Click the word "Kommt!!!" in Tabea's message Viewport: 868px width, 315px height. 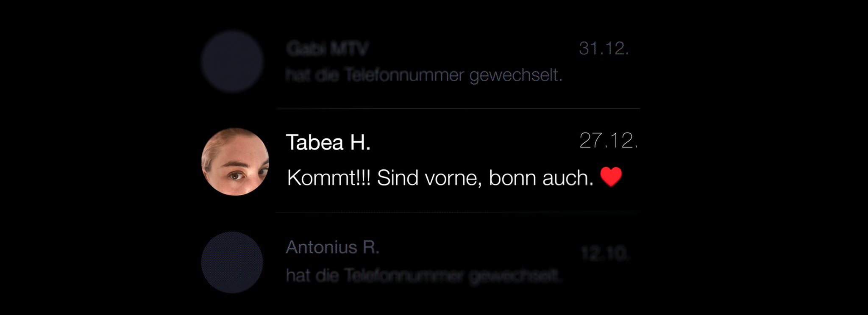click(329, 178)
